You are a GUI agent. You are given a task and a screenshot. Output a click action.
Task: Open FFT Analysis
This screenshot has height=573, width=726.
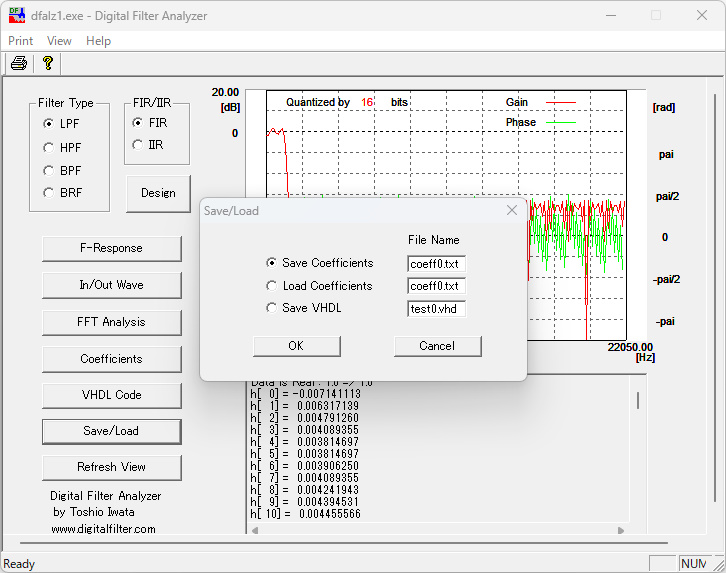(x=111, y=322)
